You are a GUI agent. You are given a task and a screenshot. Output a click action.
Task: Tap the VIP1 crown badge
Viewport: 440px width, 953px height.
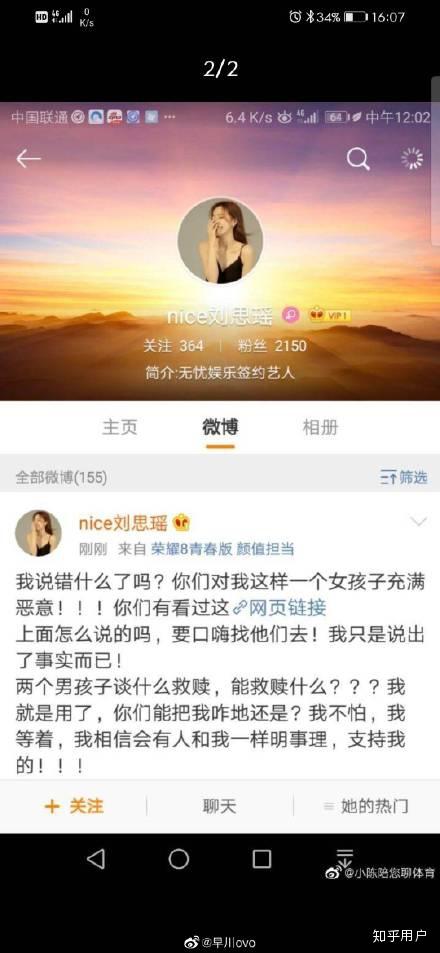[x=329, y=315]
